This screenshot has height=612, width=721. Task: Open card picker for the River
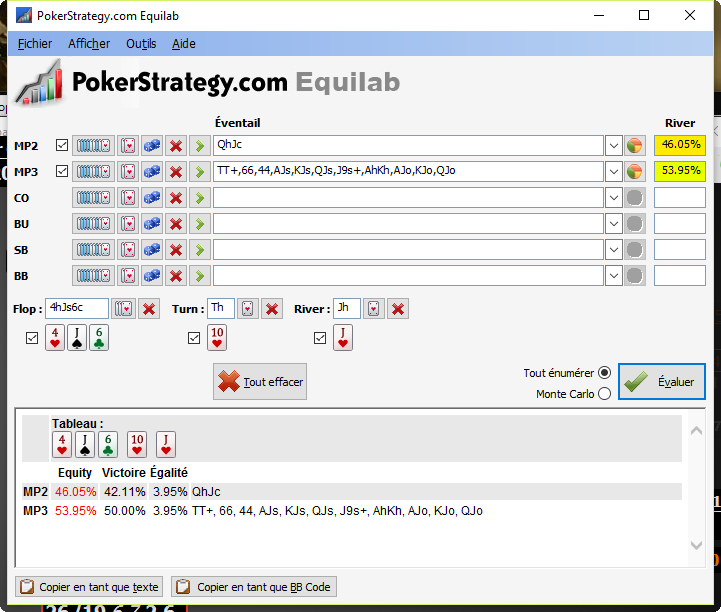pos(373,309)
